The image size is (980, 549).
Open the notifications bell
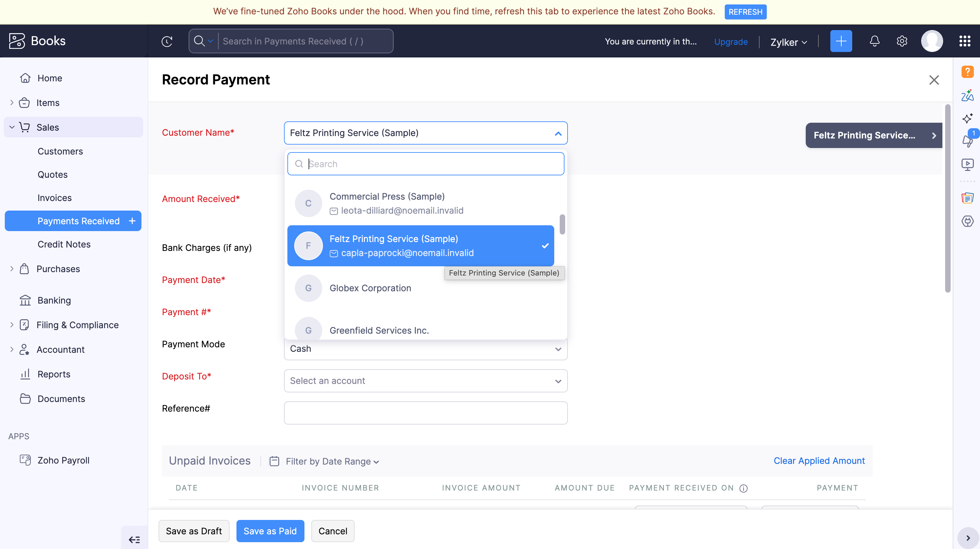point(874,41)
